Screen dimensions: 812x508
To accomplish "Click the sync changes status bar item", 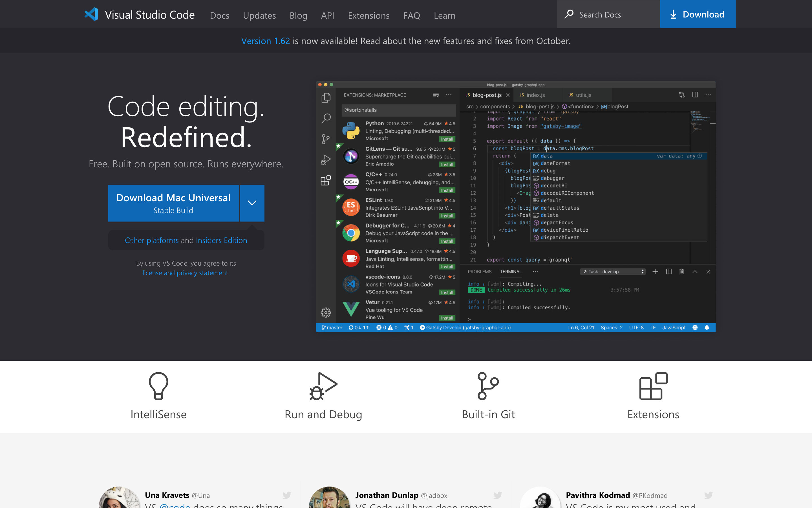I will [359, 328].
